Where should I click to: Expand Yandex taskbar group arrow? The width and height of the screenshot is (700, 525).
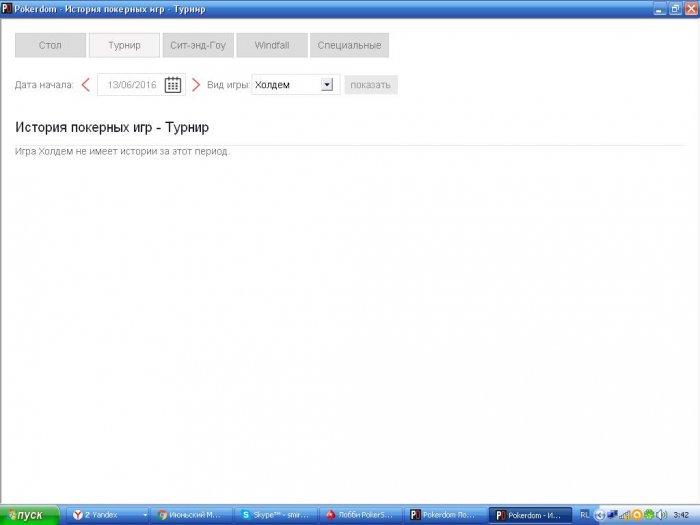click(x=145, y=515)
